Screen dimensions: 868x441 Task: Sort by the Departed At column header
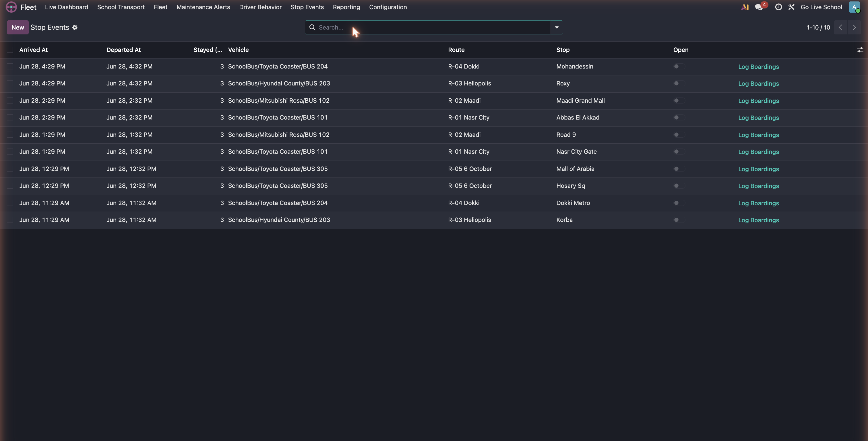click(x=124, y=50)
